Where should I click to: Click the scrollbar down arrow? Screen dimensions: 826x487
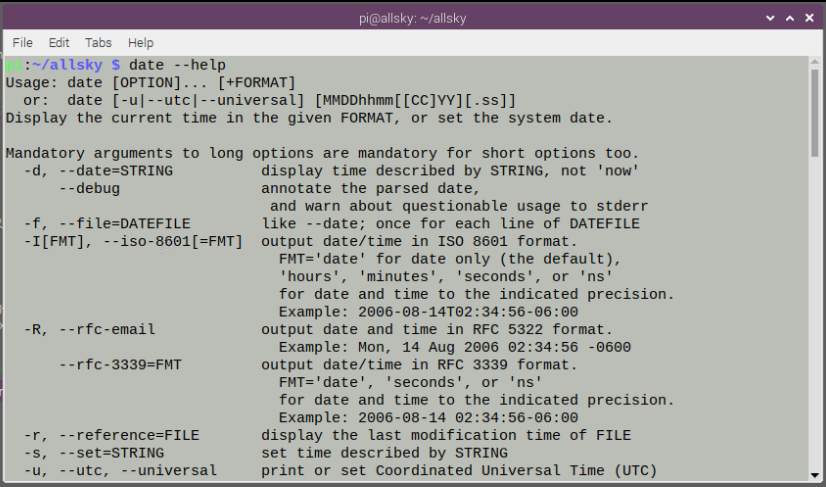[816, 475]
